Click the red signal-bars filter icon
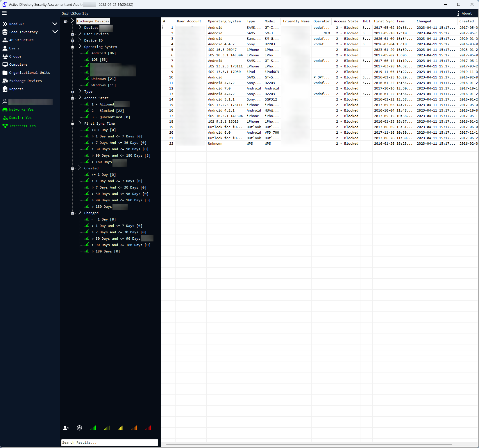This screenshot has height=448, width=479. (x=148, y=428)
